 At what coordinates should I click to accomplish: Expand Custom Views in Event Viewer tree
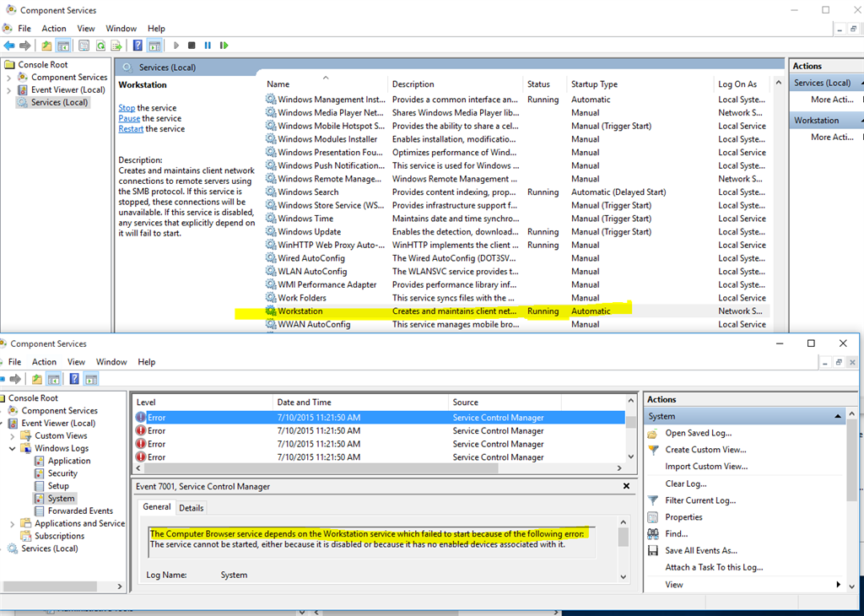[x=12, y=435]
